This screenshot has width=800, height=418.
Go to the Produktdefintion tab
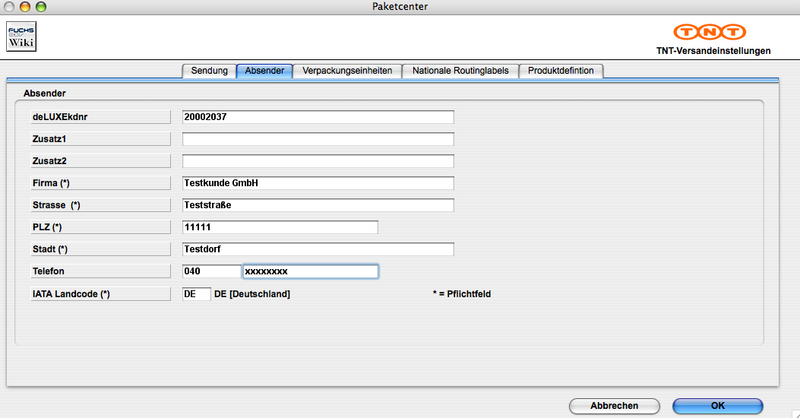(561, 70)
